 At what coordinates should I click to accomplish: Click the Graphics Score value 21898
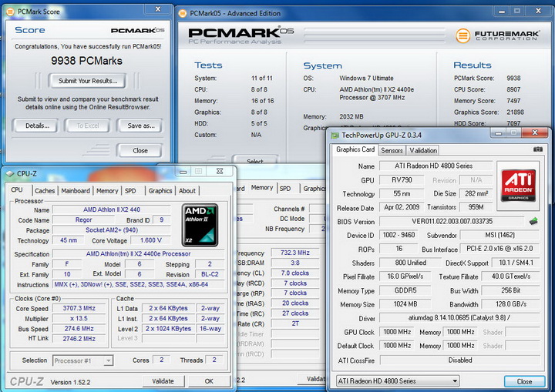[515, 112]
